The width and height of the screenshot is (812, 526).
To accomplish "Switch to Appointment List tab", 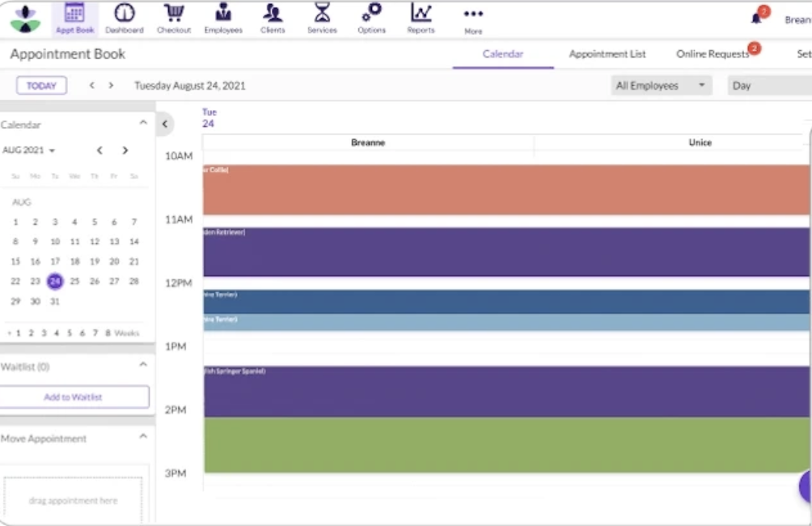I will click(x=607, y=54).
